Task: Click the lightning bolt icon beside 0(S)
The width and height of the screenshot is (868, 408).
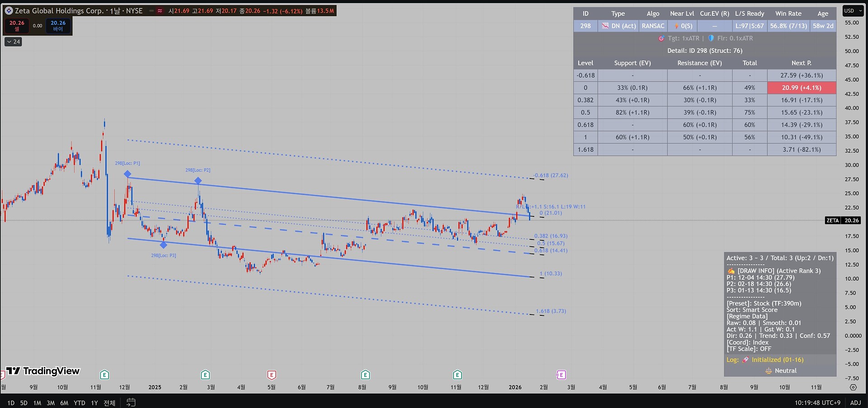Action: point(677,26)
